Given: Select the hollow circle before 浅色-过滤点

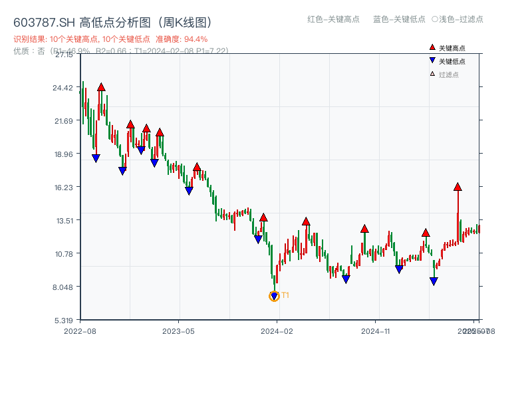Looking at the screenshot, I should tap(434, 19).
